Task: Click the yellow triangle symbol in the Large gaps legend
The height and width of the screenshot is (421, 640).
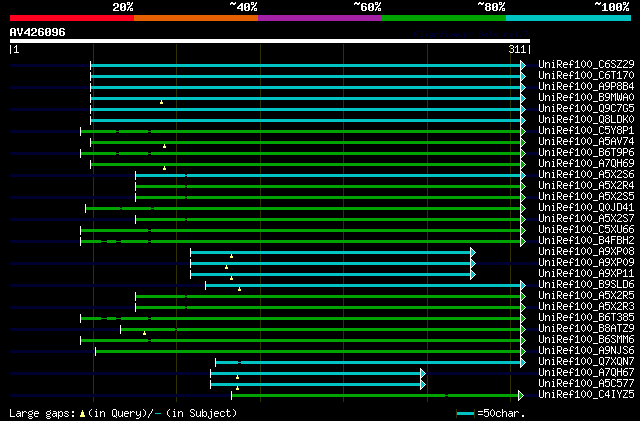Action: click(82, 414)
